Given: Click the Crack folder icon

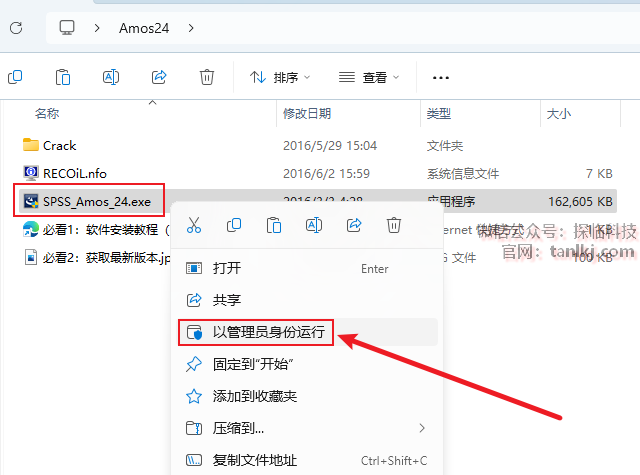Looking at the screenshot, I should pyautogui.click(x=31, y=145).
